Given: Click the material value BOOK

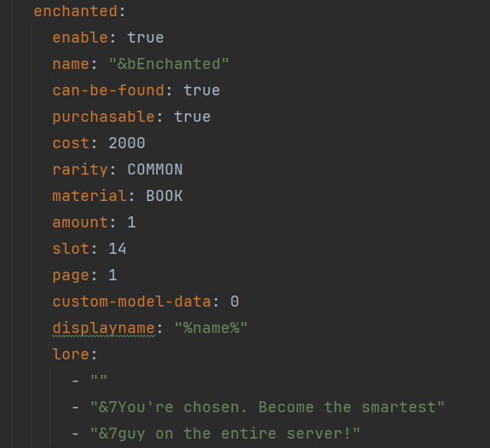Looking at the screenshot, I should click(164, 196).
